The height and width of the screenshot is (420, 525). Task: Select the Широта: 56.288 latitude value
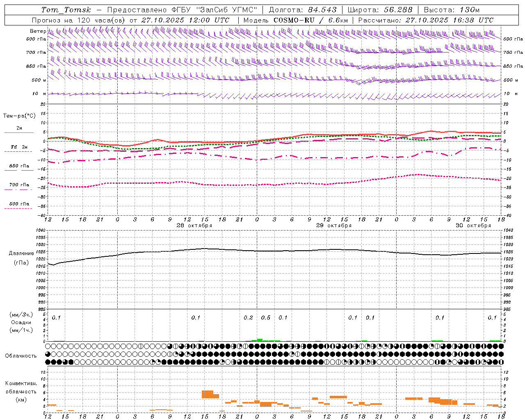[380, 10]
